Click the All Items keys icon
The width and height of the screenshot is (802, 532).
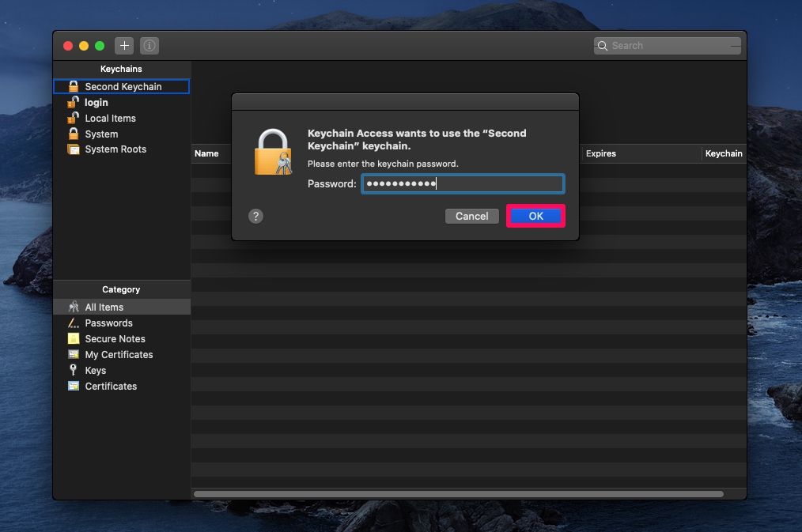click(74, 307)
